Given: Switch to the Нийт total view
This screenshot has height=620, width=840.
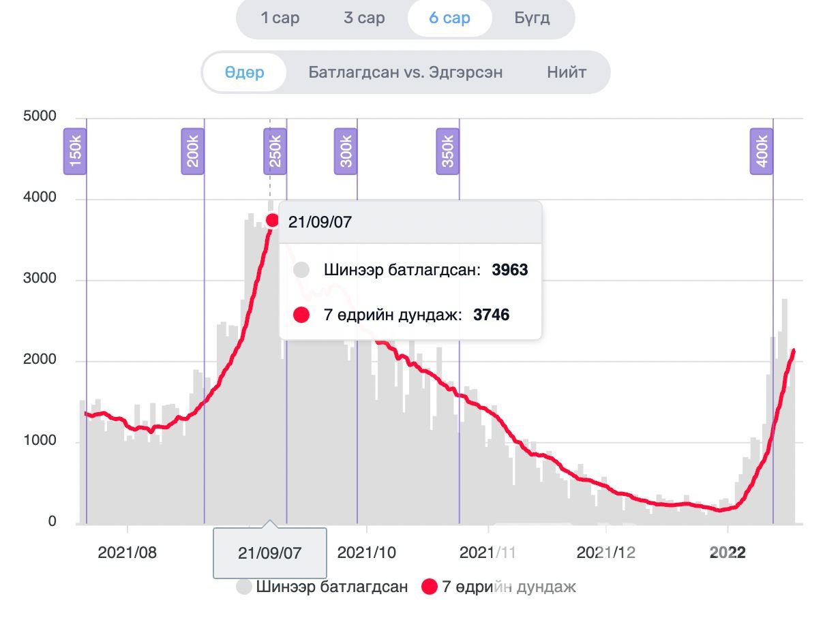Looking at the screenshot, I should 567,72.
